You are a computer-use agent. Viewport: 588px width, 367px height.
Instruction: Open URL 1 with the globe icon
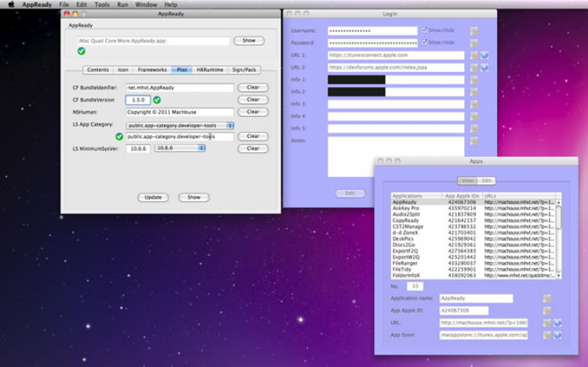click(485, 56)
